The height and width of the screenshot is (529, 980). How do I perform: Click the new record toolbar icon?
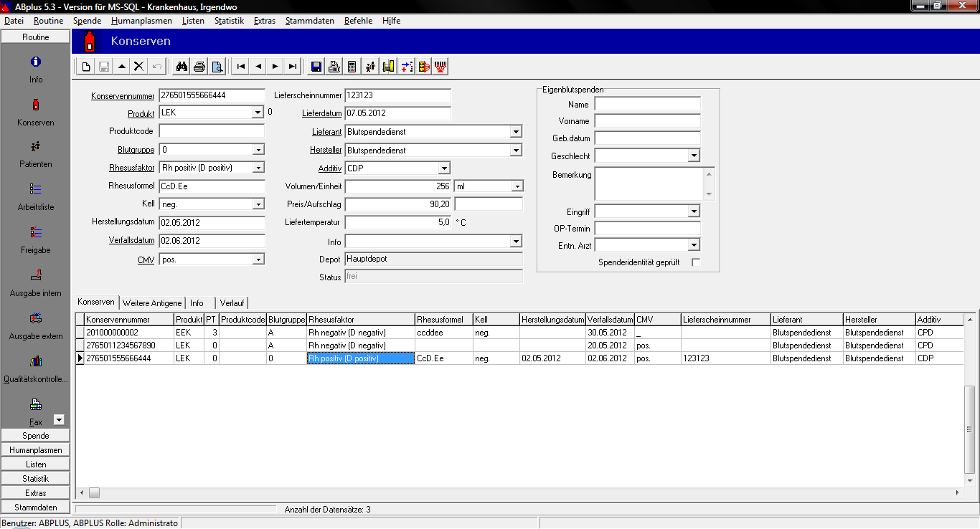pos(86,67)
